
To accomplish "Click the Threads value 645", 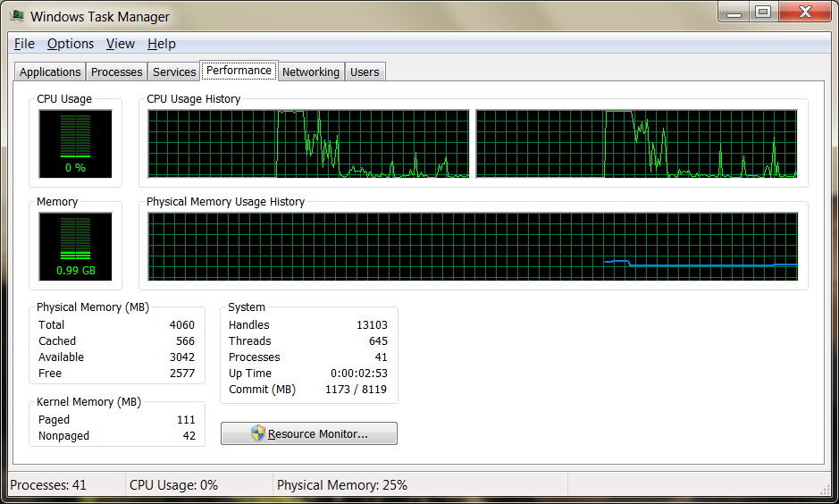I will pyautogui.click(x=378, y=340).
